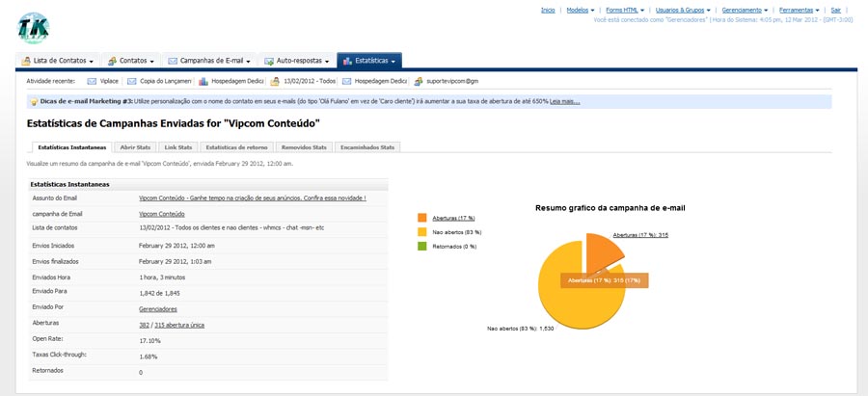Click the Envios finalizados time 1:03 am

pos(175,262)
